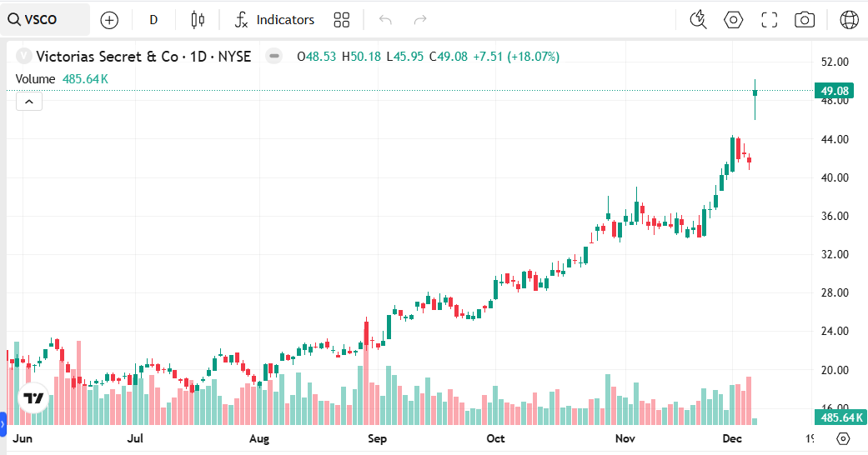Click the add symbol plus icon

pos(109,21)
